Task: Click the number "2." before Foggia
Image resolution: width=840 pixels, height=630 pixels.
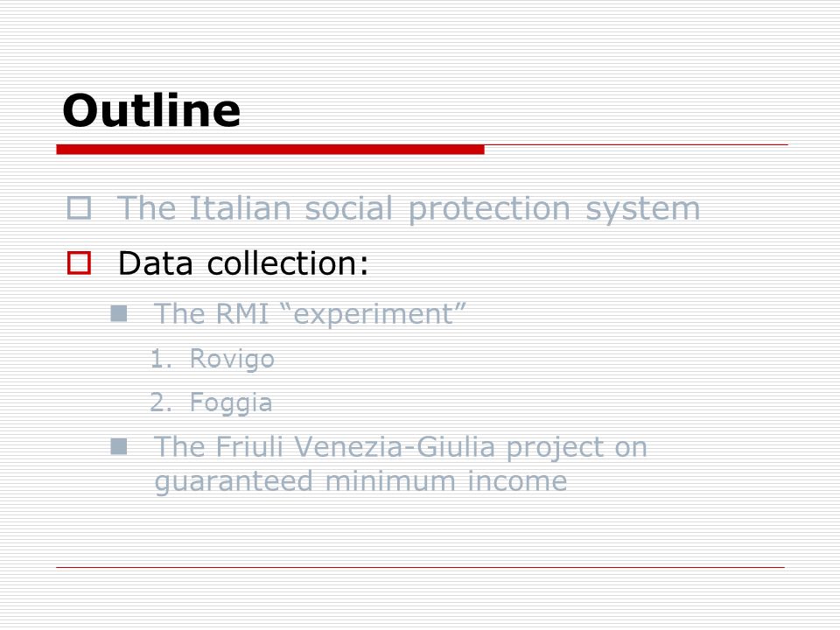Action: point(161,402)
